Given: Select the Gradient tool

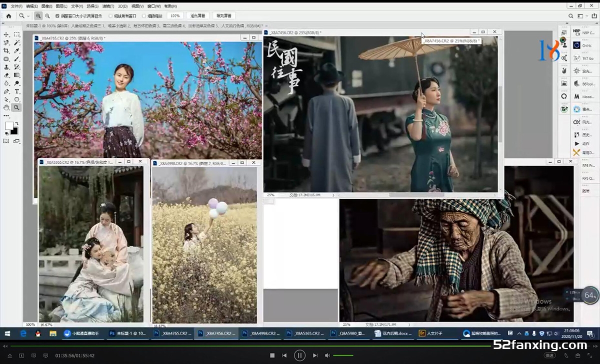Looking at the screenshot, I should (17, 75).
